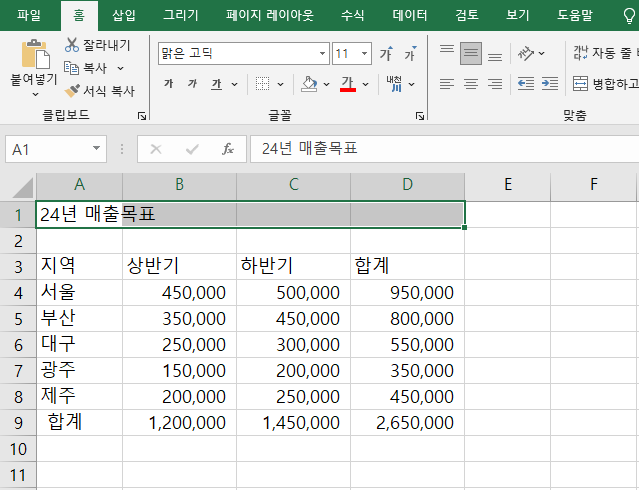Click the text orientation icon
Image resolution: width=639 pixels, height=490 pixels.
click(x=526, y=53)
